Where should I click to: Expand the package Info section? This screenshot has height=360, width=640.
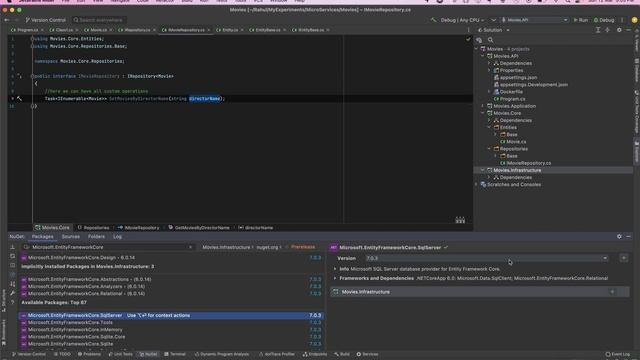335,269
